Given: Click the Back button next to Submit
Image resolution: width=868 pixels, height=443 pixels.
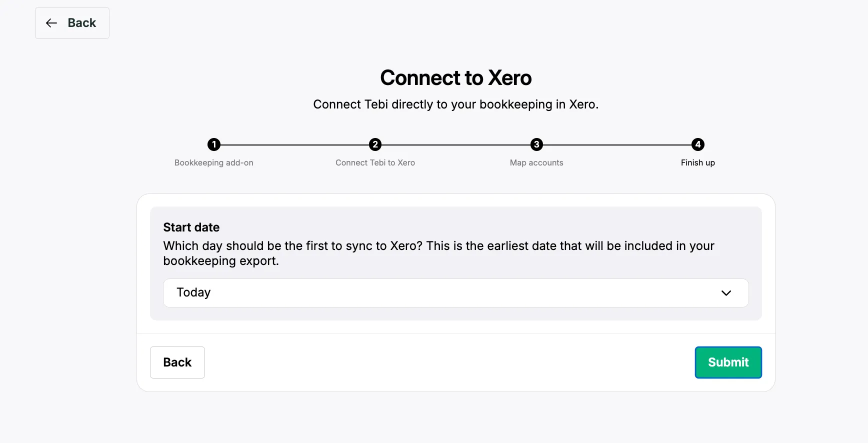Looking at the screenshot, I should [x=177, y=362].
